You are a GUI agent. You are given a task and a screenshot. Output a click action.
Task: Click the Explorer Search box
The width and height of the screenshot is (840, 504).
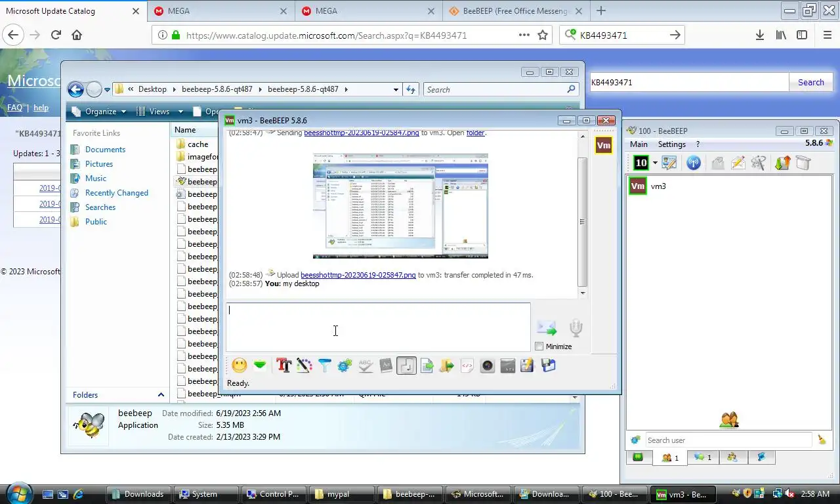coord(501,90)
